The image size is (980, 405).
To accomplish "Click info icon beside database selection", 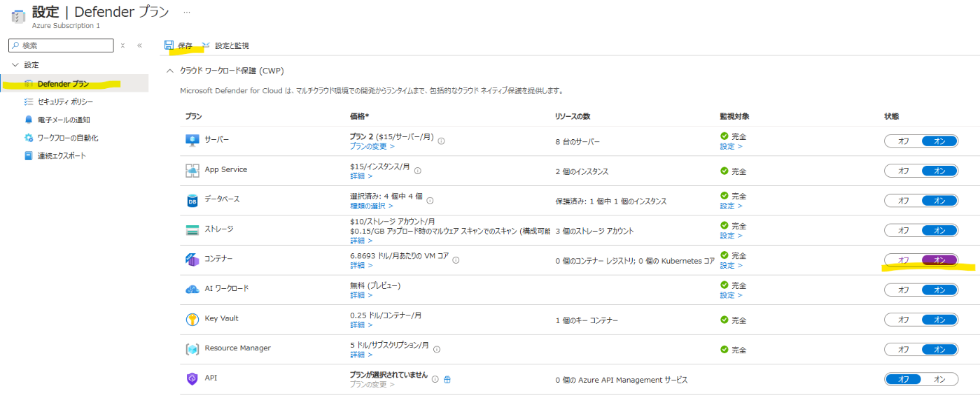I will pos(430,200).
